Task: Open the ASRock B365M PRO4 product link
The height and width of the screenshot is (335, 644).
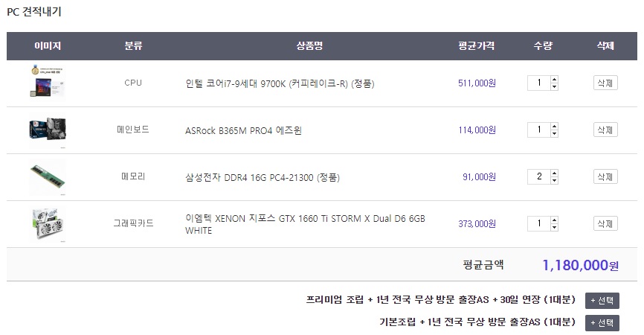Action: [x=243, y=130]
